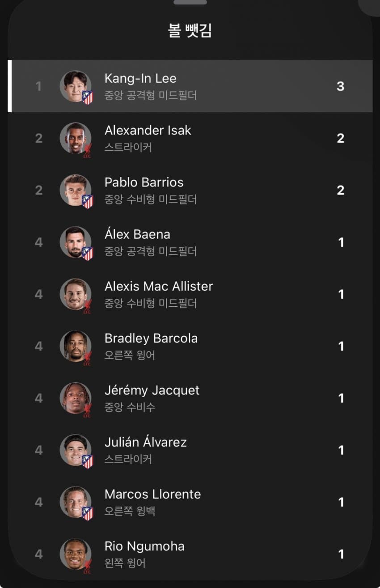Image resolution: width=380 pixels, height=588 pixels.
Task: Open the Julián Álvarez name link
Action: 146,442
